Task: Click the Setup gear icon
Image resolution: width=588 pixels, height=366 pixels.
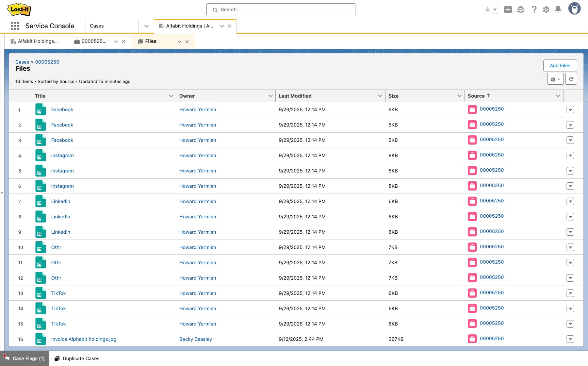Action: pos(546,9)
